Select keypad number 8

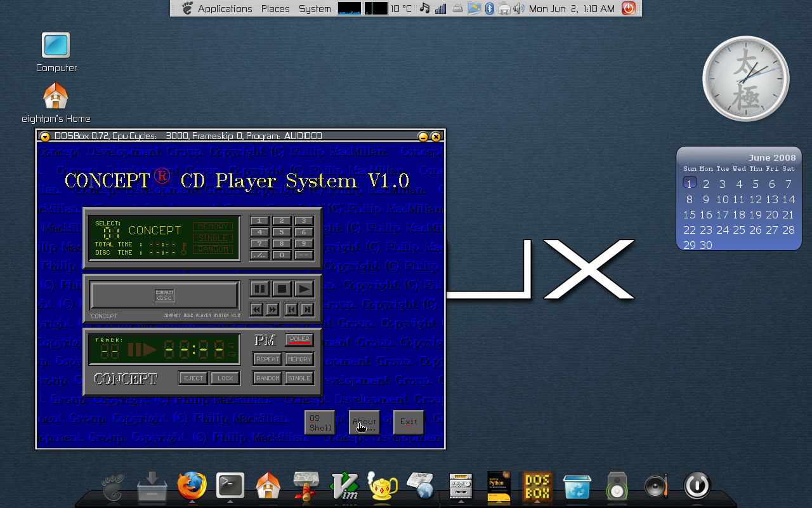pos(282,244)
